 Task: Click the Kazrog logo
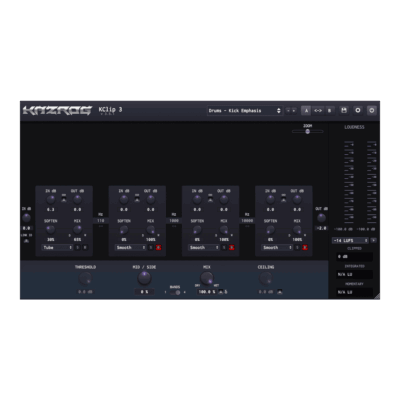(57, 110)
